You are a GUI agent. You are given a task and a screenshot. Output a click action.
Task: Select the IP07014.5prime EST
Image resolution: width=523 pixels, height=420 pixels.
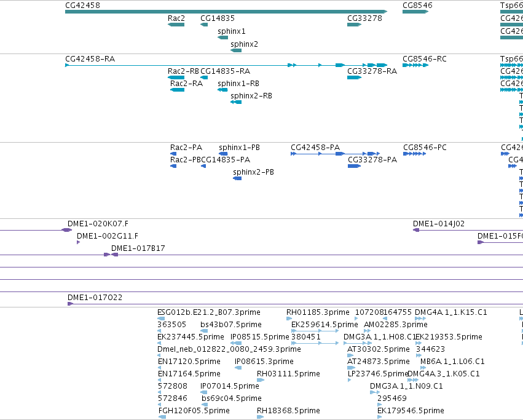pos(204,392)
